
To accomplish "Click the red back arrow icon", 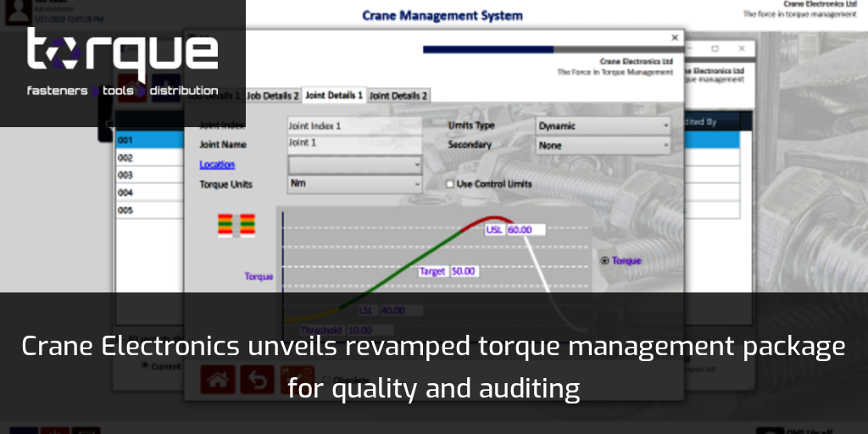I will pyautogui.click(x=258, y=381).
